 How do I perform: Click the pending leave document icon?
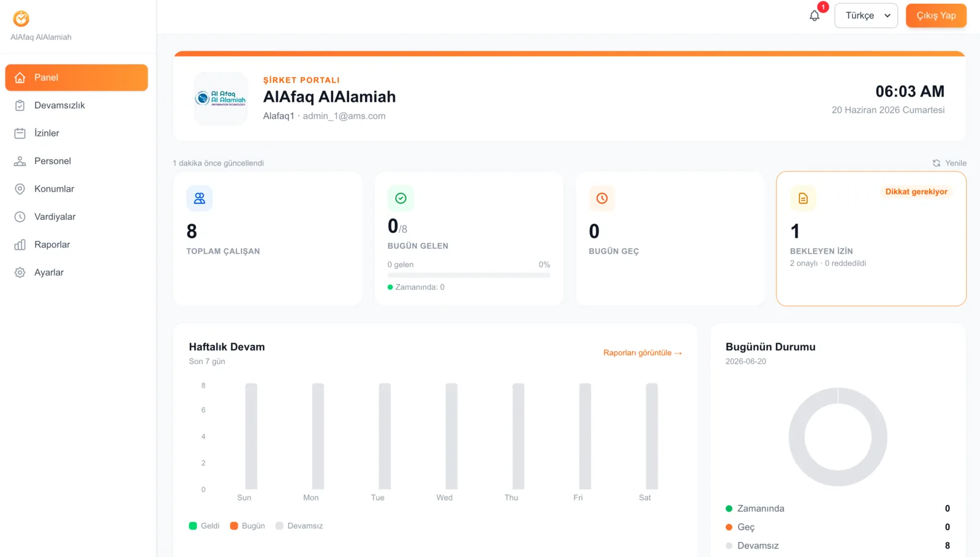[x=803, y=199]
